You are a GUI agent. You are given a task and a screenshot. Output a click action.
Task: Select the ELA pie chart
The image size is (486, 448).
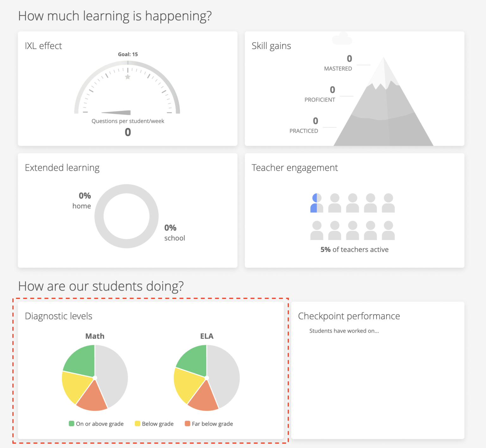(207, 378)
